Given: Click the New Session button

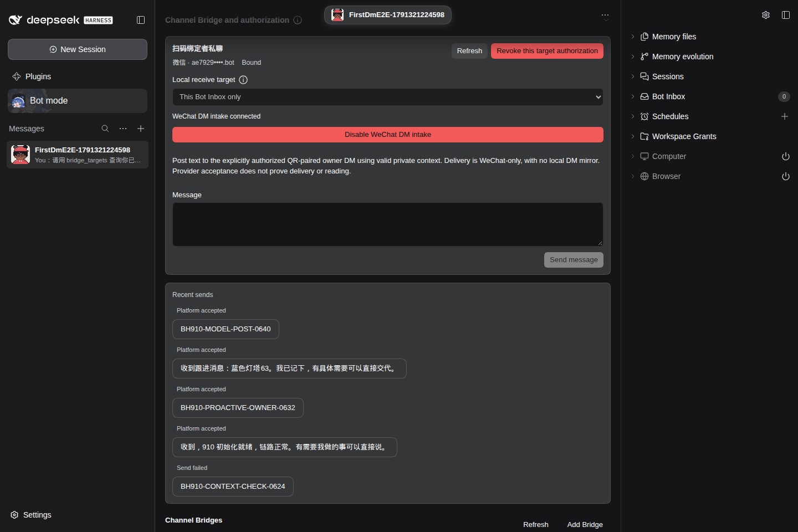Looking at the screenshot, I should tap(78, 49).
